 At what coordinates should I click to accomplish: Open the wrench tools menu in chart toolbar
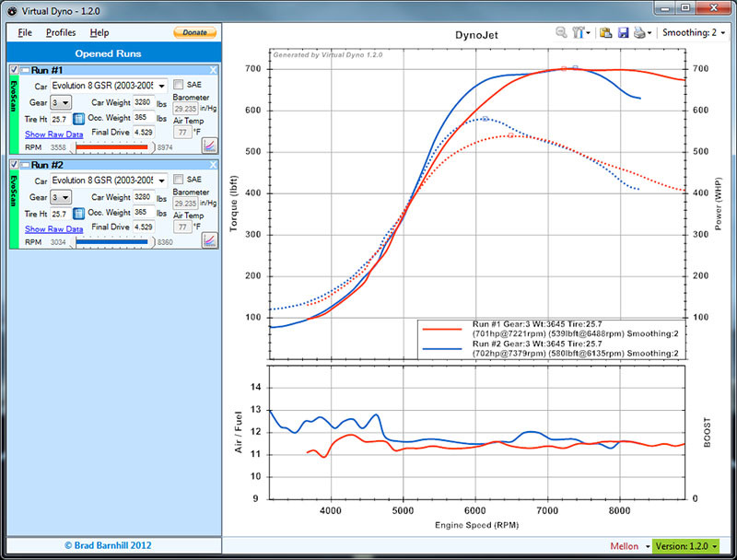pos(580,32)
